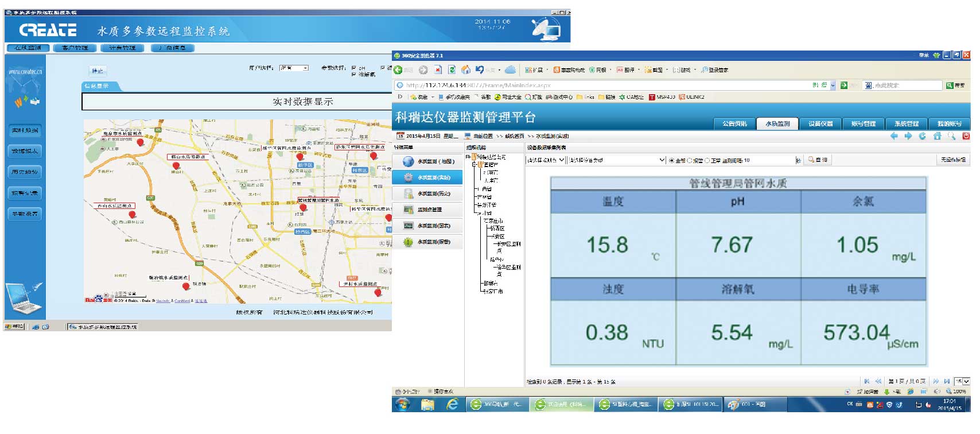Go to last page with pager icon
The width and height of the screenshot is (980, 434).
[x=947, y=381]
